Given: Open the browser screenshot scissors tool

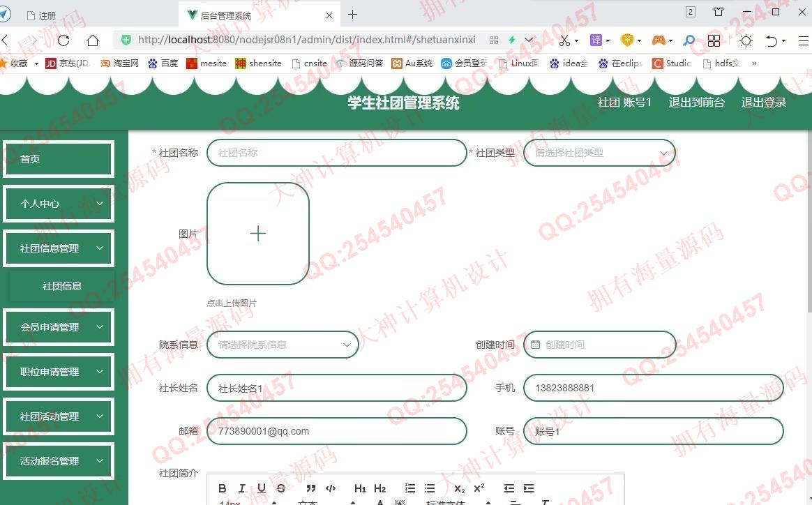Looking at the screenshot, I should 564,40.
